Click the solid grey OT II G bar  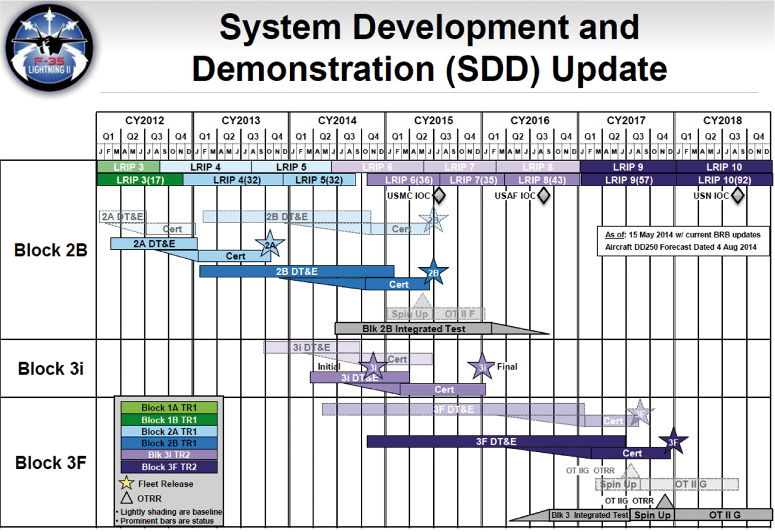point(724,515)
